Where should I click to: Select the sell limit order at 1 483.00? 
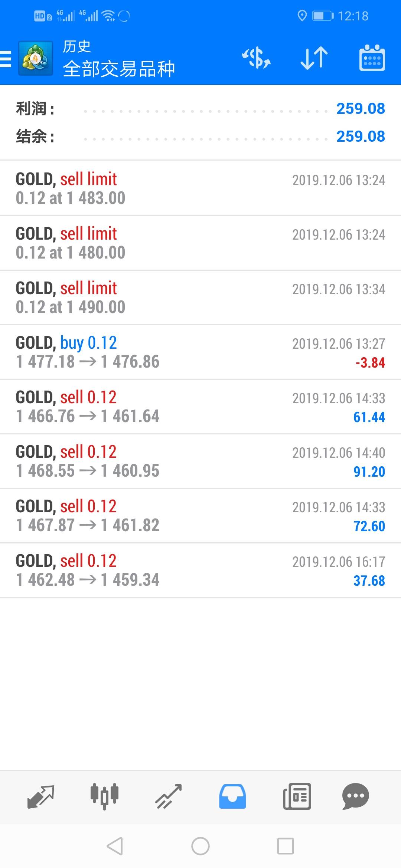(200, 188)
